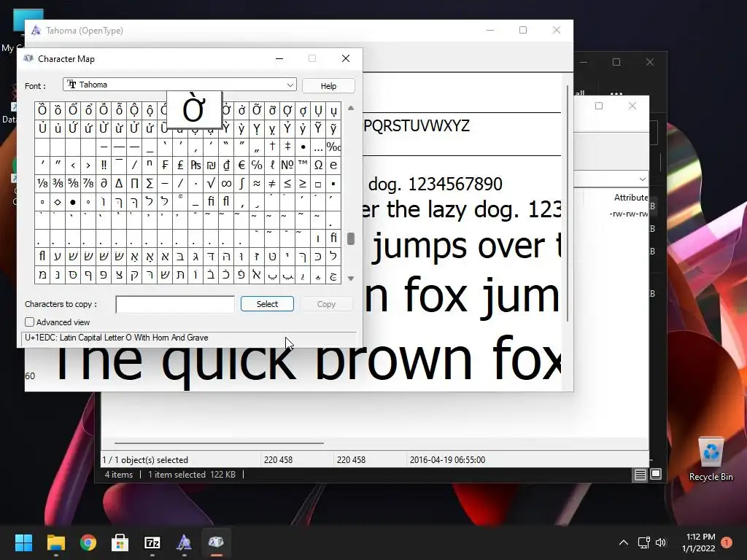Select the numero № sign cell

click(287, 165)
